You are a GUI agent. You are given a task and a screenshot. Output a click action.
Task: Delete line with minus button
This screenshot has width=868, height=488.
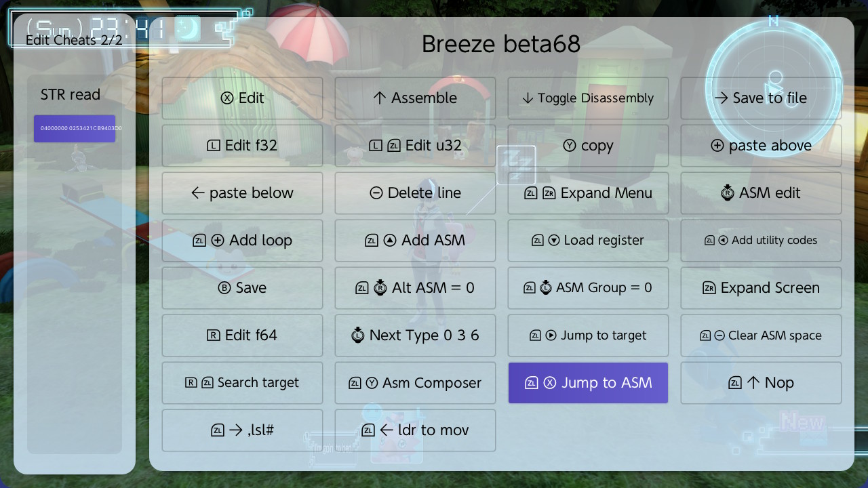[415, 193]
